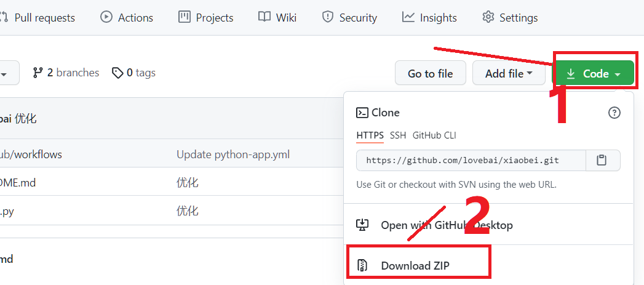This screenshot has height=285, width=644.
Task: Select the SSH clone tab
Action: click(398, 135)
